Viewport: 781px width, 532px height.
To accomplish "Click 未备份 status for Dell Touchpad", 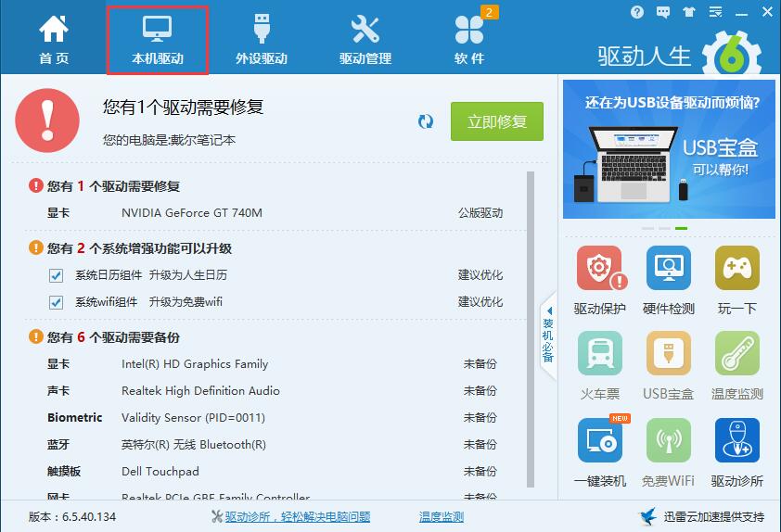I will 480,471.
